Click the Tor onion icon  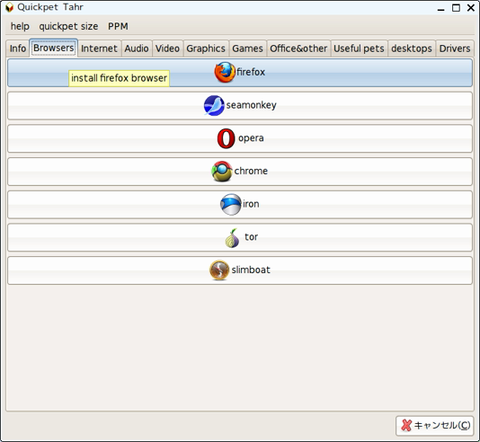[x=232, y=238]
